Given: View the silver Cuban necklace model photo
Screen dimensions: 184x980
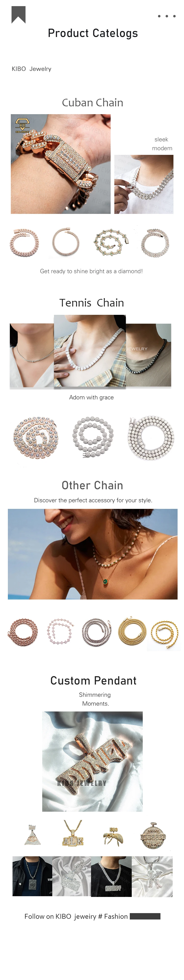Looking at the screenshot, I should pyautogui.click(x=144, y=184).
